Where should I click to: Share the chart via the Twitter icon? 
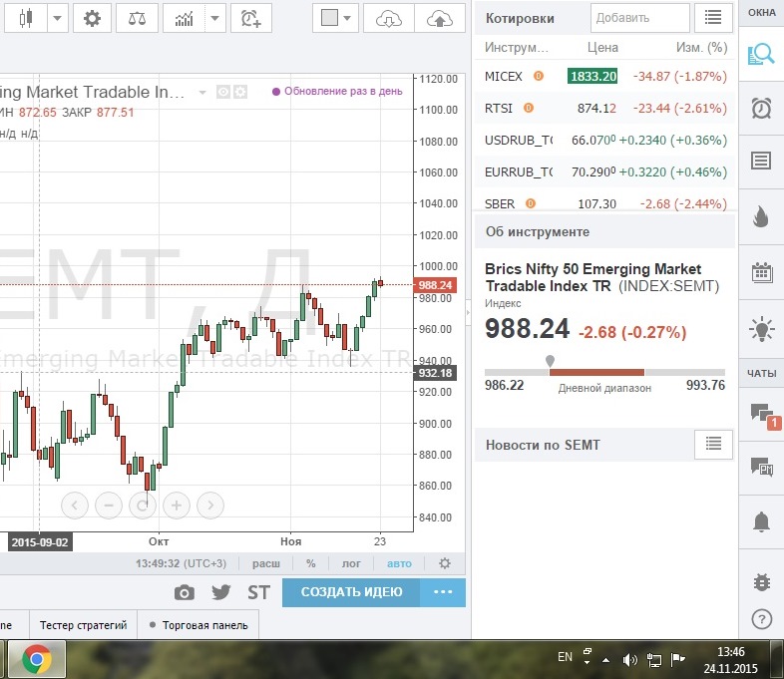pyautogui.click(x=220, y=592)
